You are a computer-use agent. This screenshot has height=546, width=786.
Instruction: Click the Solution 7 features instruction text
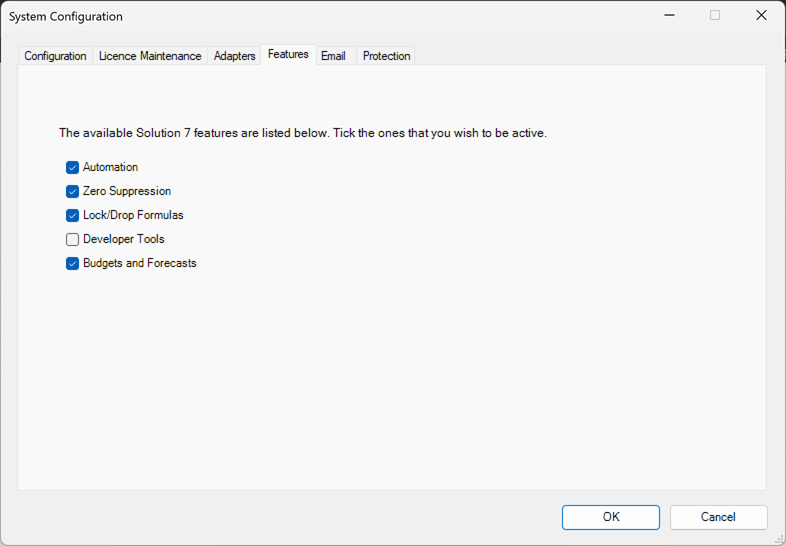[303, 133]
